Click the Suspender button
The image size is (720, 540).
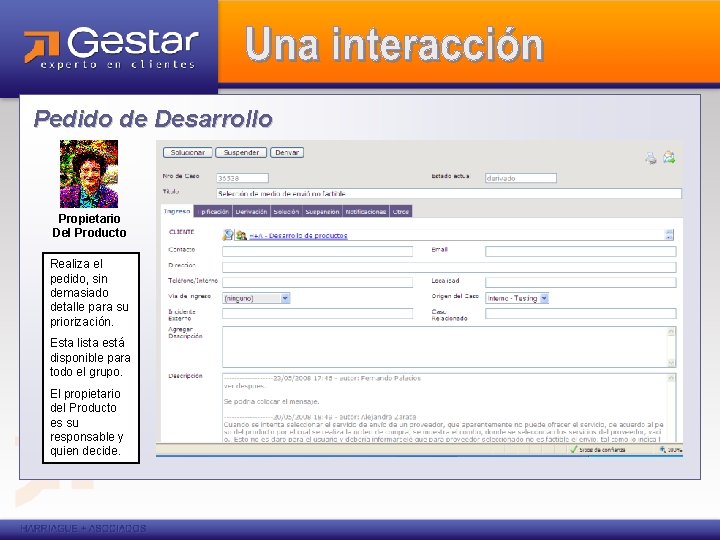[241, 152]
